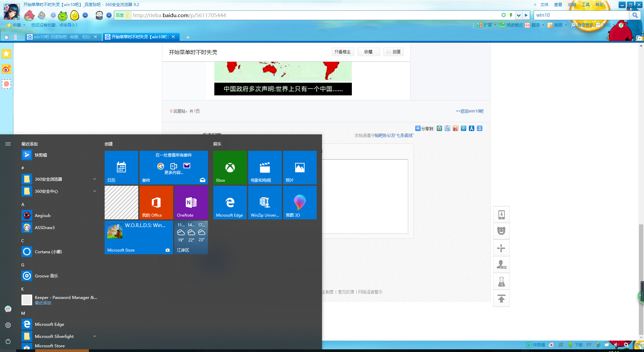The image size is (644, 352).
Task: Open the address bar history dropdown arrow
Action: click(x=519, y=15)
